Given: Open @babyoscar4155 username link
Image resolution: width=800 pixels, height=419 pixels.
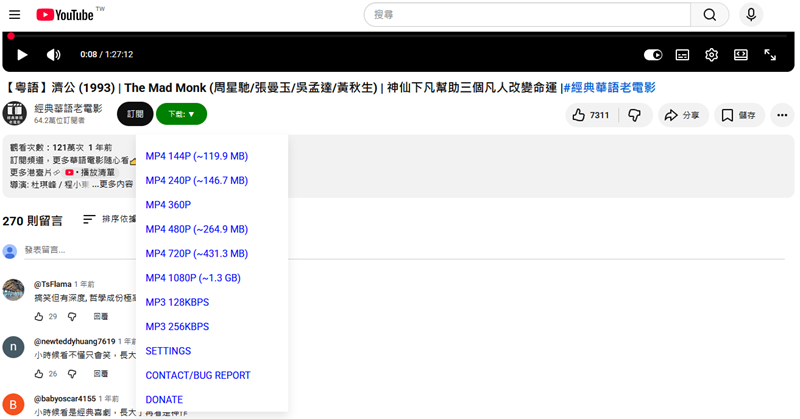Looking at the screenshot, I should pyautogui.click(x=65, y=399).
